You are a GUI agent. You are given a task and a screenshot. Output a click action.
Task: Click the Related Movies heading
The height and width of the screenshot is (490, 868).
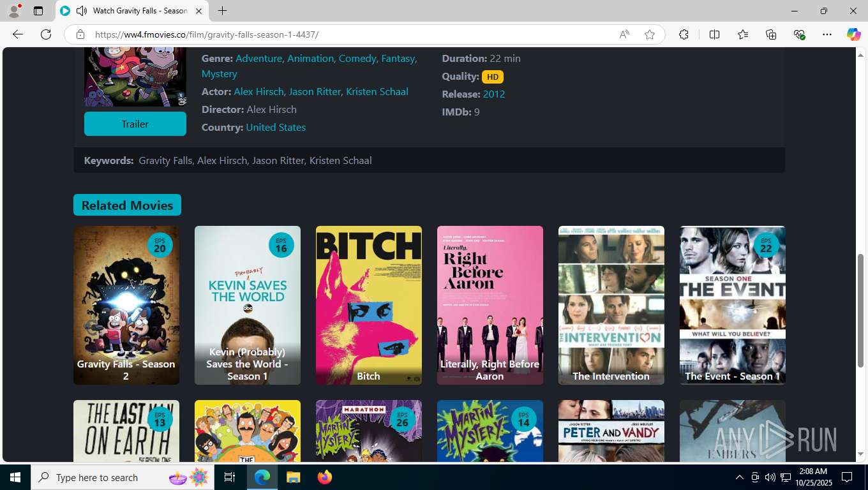127,205
